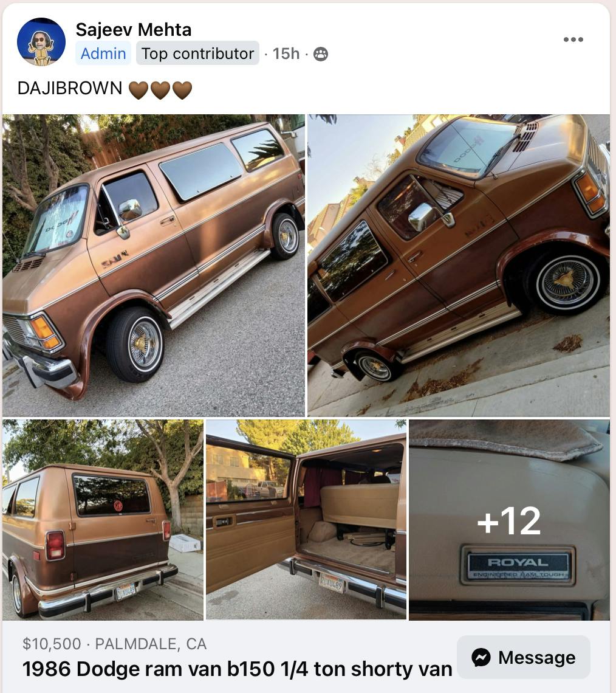Open the listing title 1986 Dodge ram van

pyautogui.click(x=237, y=669)
